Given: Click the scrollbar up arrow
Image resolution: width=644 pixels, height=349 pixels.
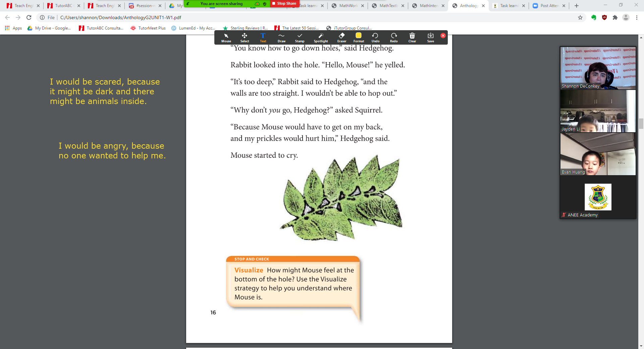Looking at the screenshot, I should (x=641, y=37).
